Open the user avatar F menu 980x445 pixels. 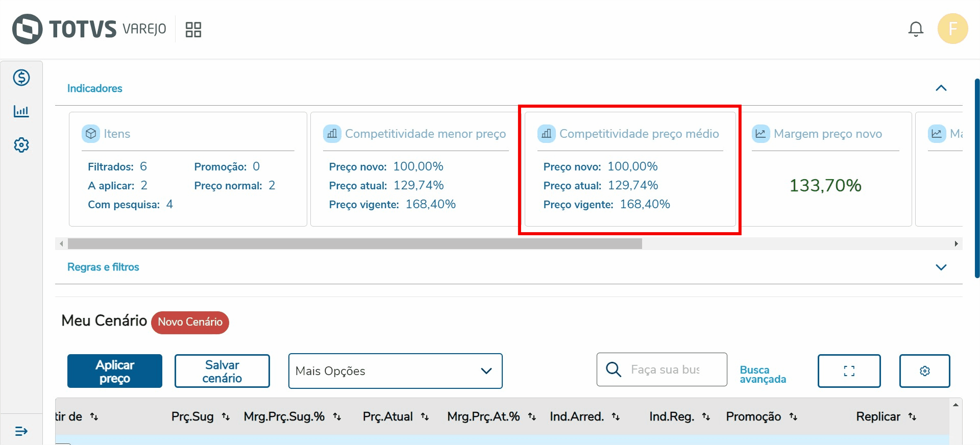[x=952, y=29]
